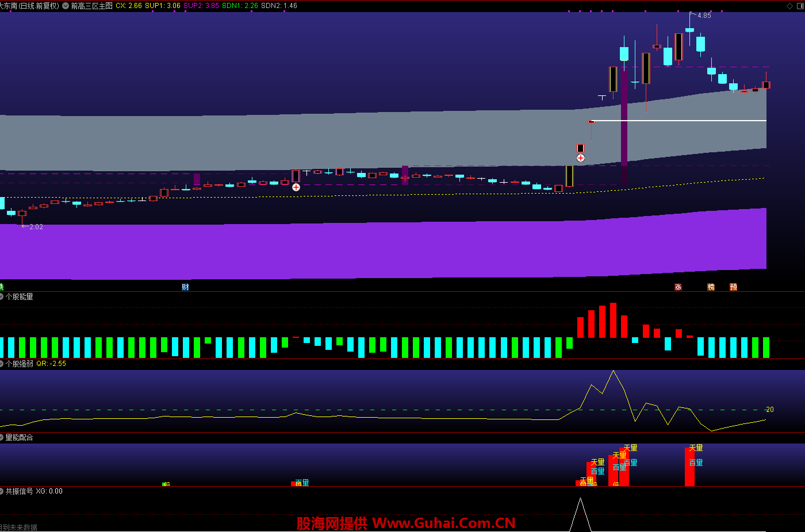Click the SUP2: 3.85 indicator value
This screenshot has height=532, width=805.
click(x=201, y=6)
